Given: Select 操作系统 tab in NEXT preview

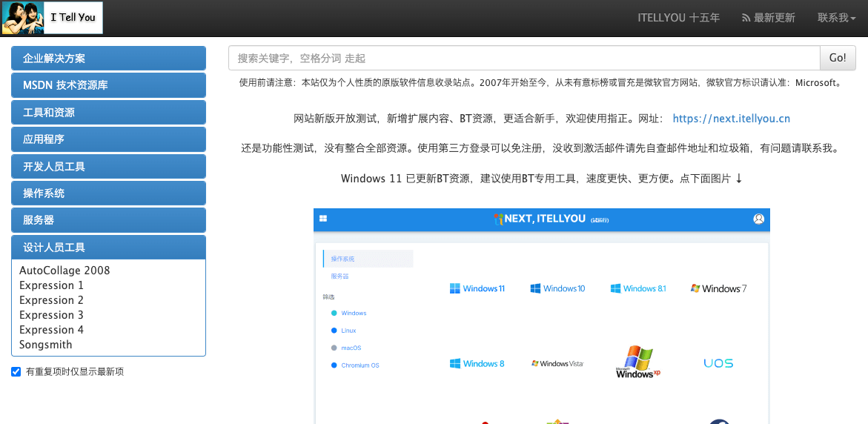Looking at the screenshot, I should 368,259.
